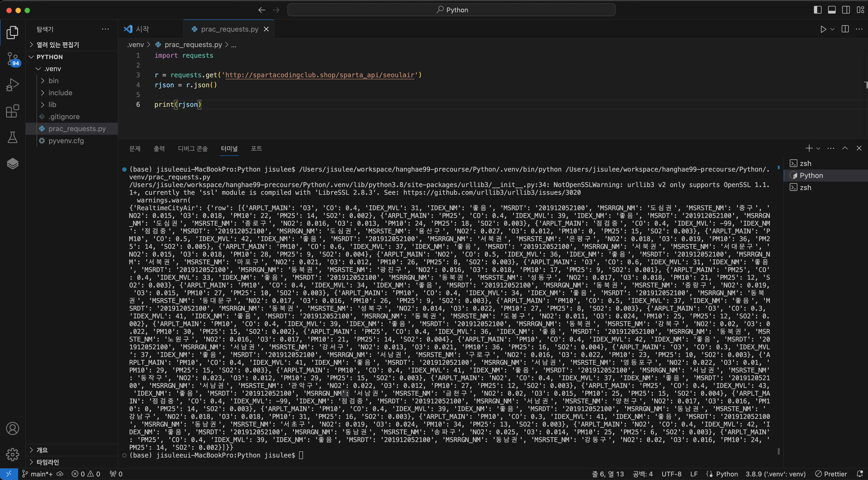
Task: Change encoding via UTF-8 status item
Action: (672, 474)
